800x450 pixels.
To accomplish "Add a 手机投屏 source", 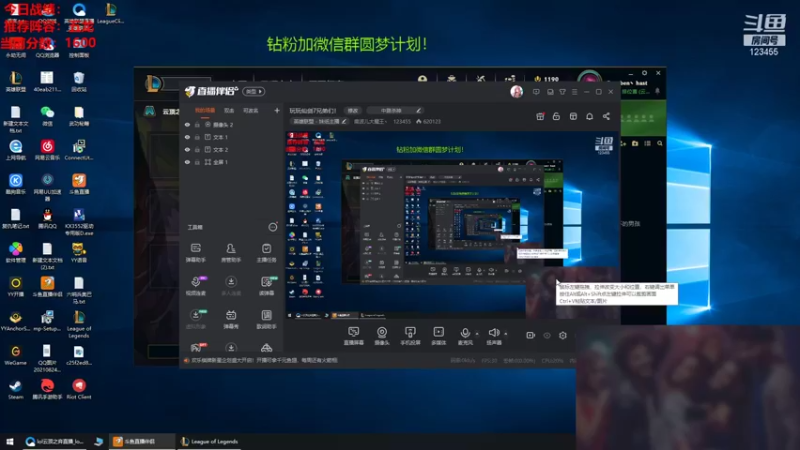I will pos(410,336).
